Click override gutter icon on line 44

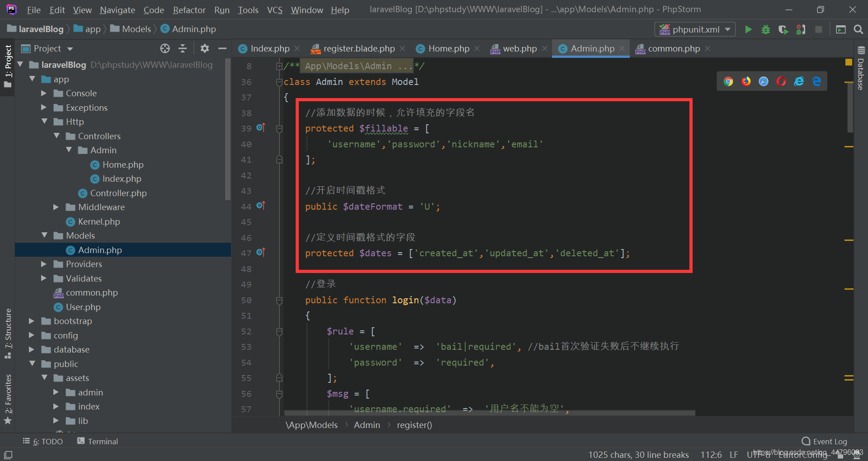(261, 205)
